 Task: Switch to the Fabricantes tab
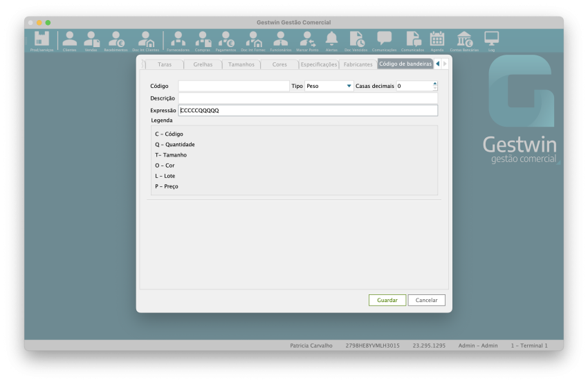tap(358, 64)
